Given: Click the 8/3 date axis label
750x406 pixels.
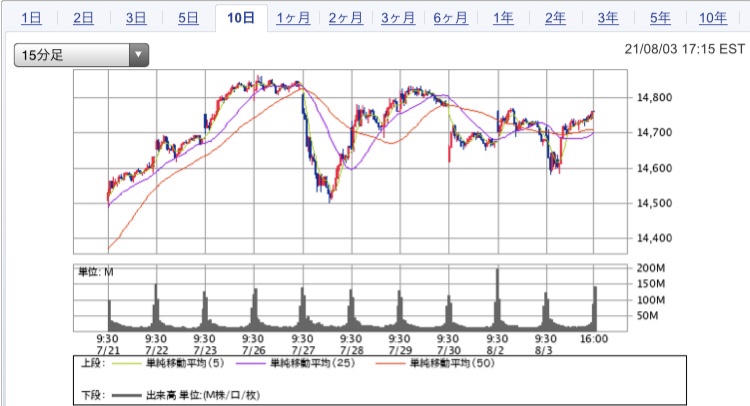Looking at the screenshot, I should 543,350.
